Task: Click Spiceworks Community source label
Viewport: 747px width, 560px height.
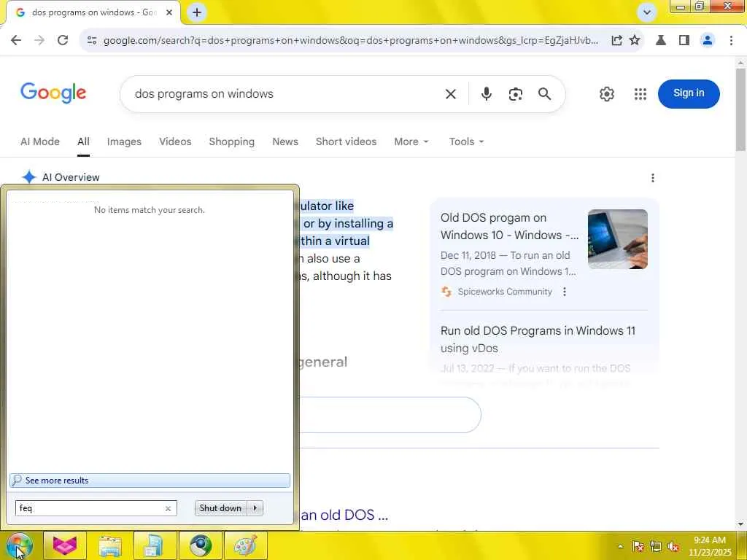Action: [505, 292]
